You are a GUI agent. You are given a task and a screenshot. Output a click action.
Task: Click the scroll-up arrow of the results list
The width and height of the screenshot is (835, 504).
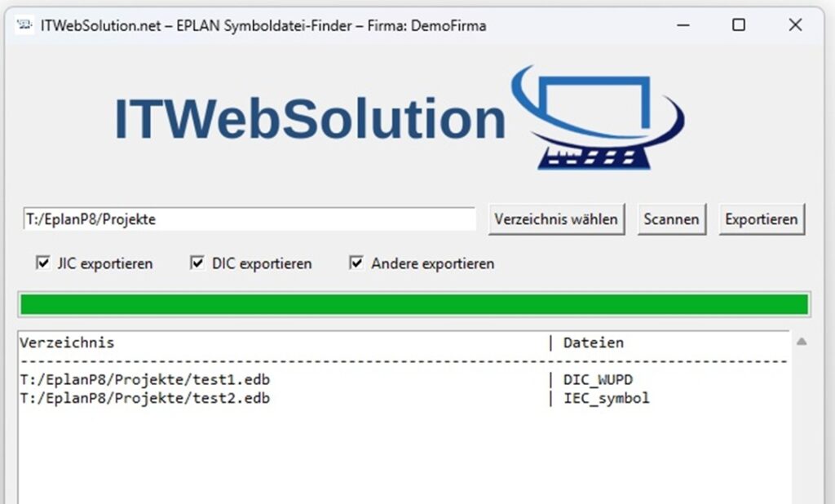pos(801,342)
